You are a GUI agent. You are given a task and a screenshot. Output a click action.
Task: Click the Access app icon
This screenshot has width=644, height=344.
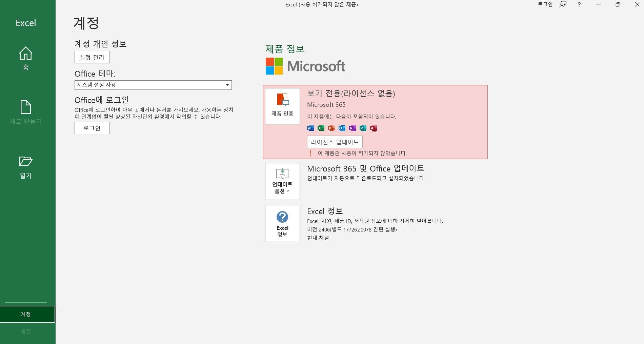[373, 128]
